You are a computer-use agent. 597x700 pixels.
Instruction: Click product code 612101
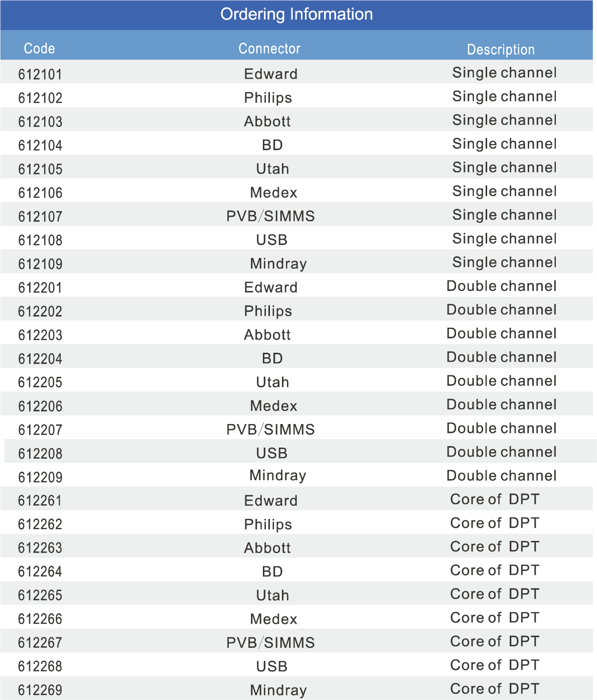[x=40, y=74]
